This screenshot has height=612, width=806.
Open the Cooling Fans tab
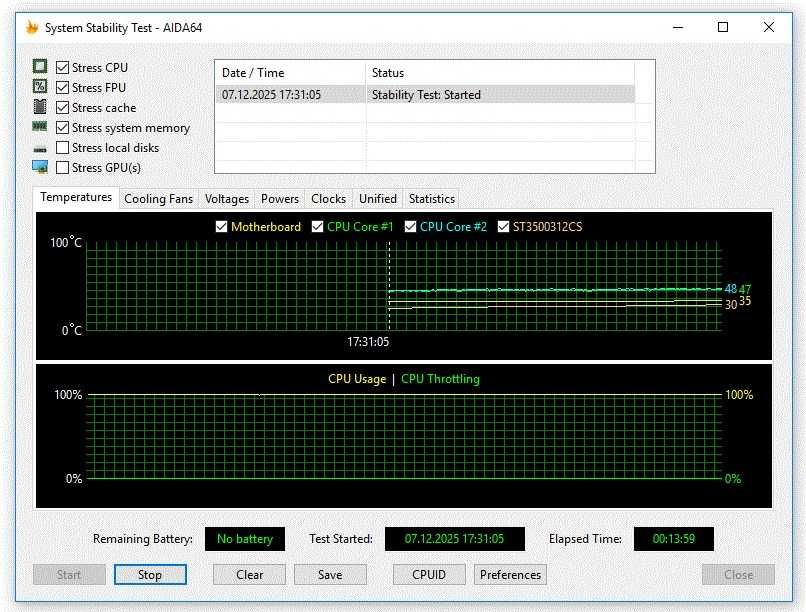(158, 199)
